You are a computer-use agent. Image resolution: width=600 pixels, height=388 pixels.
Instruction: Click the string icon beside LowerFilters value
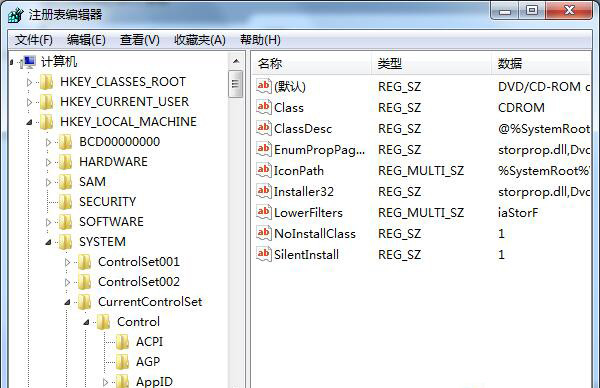(x=264, y=212)
